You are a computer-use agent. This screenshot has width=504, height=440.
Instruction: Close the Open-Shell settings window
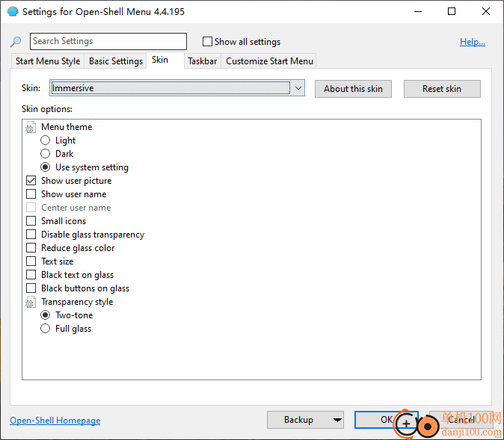tap(485, 11)
